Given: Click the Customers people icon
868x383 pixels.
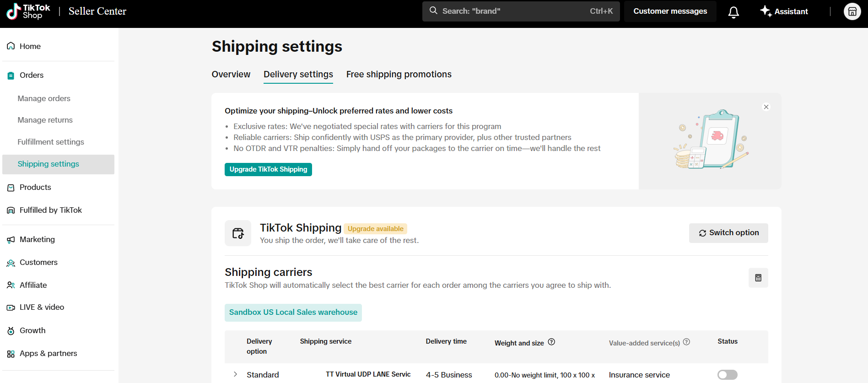Looking at the screenshot, I should (11, 263).
